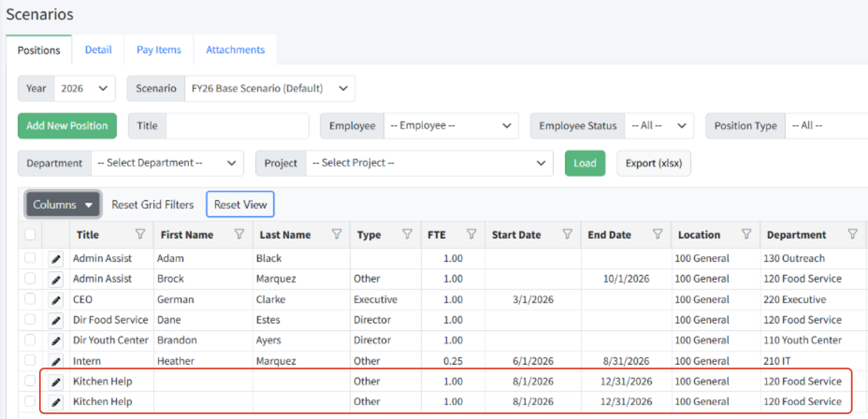
Task: Check the Dir Youth Center row checkbox
Action: tap(30, 340)
